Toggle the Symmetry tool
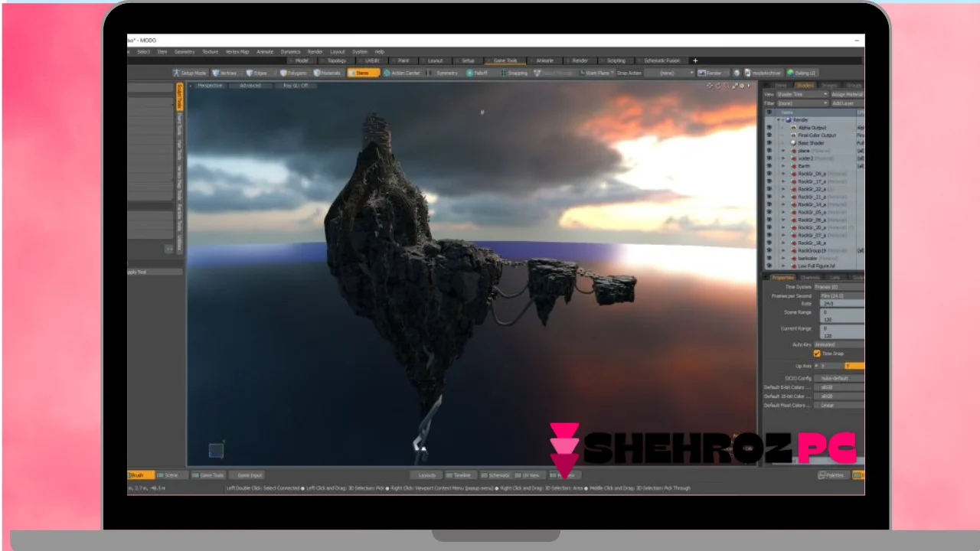Image resolution: width=980 pixels, height=551 pixels. pyautogui.click(x=444, y=73)
